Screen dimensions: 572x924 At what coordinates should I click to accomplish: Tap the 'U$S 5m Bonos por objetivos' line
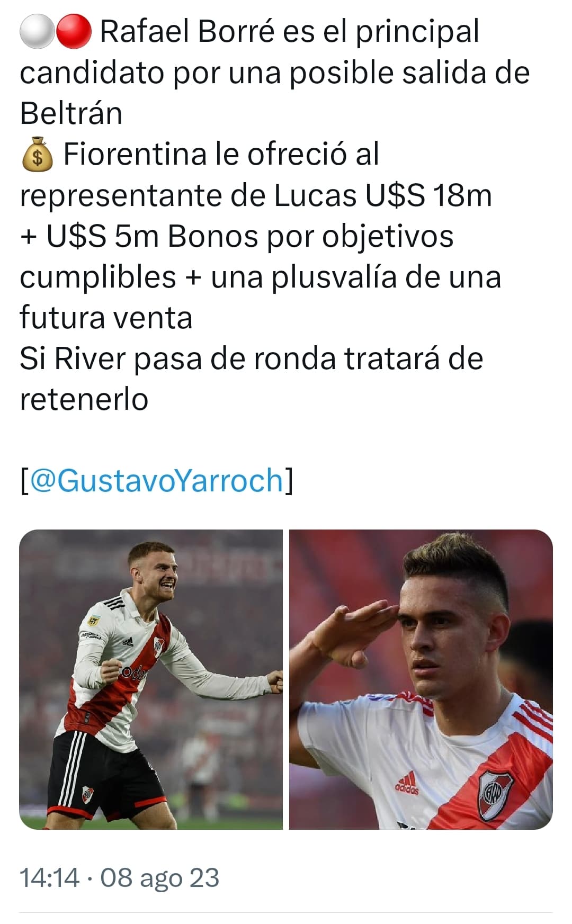coord(250,236)
